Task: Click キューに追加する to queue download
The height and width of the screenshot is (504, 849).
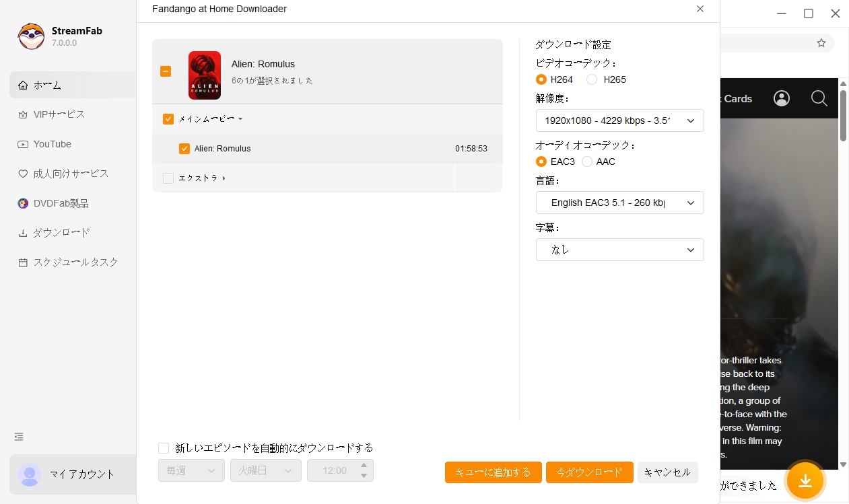Action: point(493,472)
